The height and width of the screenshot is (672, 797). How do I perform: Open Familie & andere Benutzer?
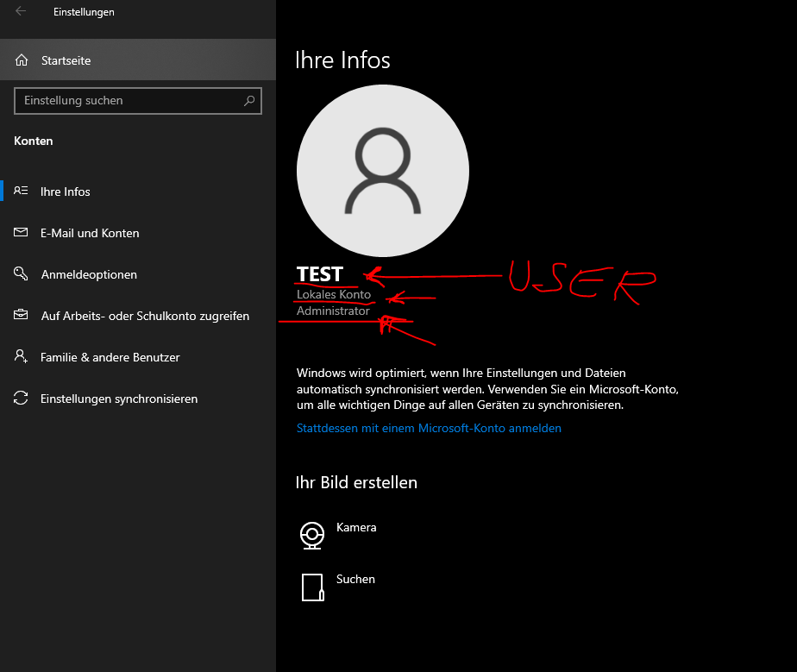coord(138,357)
